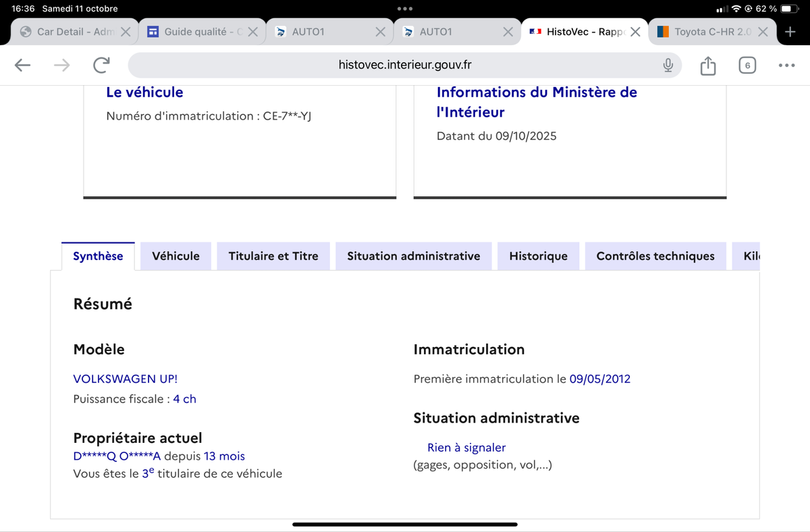Click the 3e titulaire sentence
This screenshot has height=532, width=810.
click(x=178, y=473)
